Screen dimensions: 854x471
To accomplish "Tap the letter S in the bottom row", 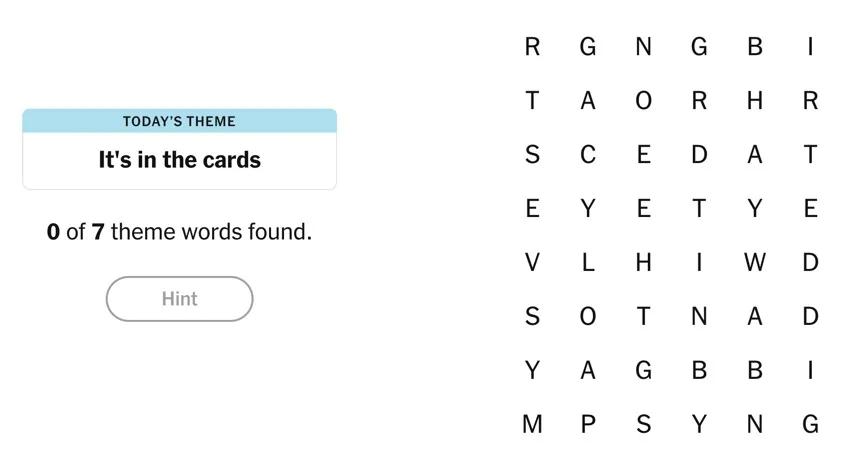I will point(643,424).
